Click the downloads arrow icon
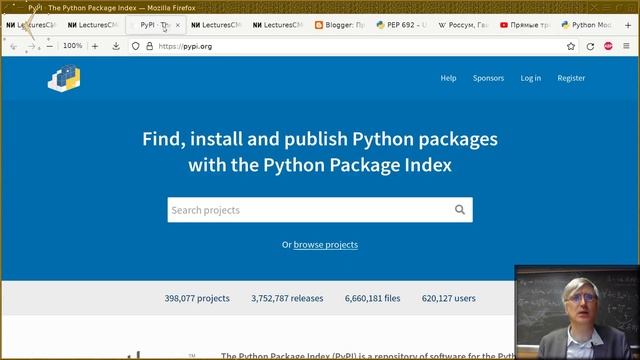This screenshot has width=640, height=360. pos(116,46)
